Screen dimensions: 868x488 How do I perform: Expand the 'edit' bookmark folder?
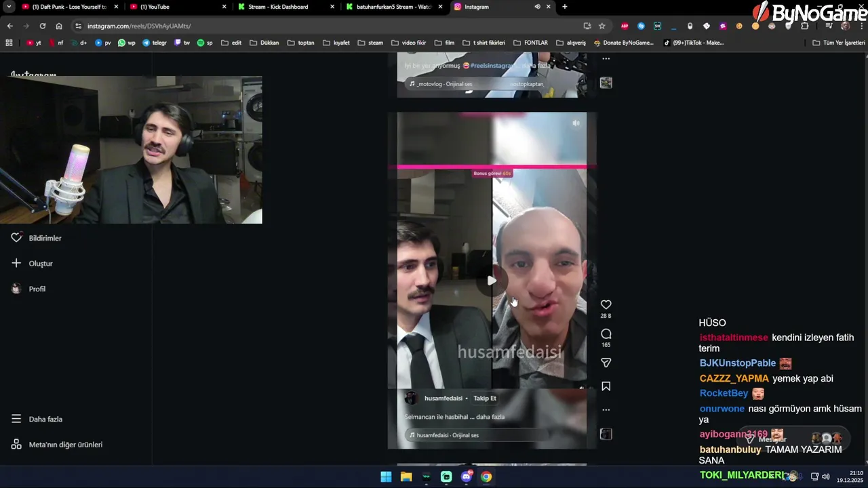pos(231,43)
